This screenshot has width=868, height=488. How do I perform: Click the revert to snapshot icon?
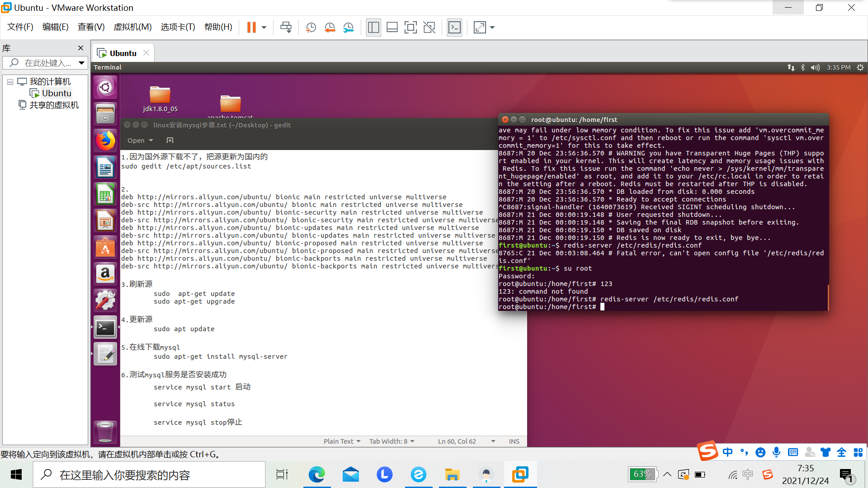coord(330,28)
